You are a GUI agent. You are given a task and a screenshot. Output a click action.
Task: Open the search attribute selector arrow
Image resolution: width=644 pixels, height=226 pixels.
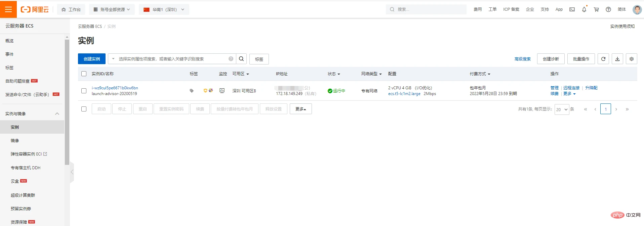click(x=113, y=59)
